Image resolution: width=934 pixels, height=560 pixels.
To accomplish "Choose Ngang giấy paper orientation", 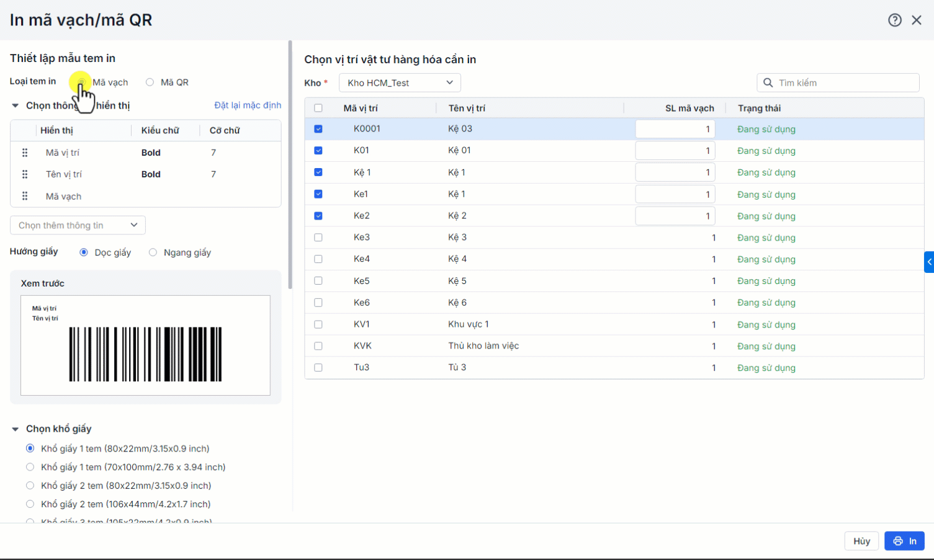I will (153, 252).
